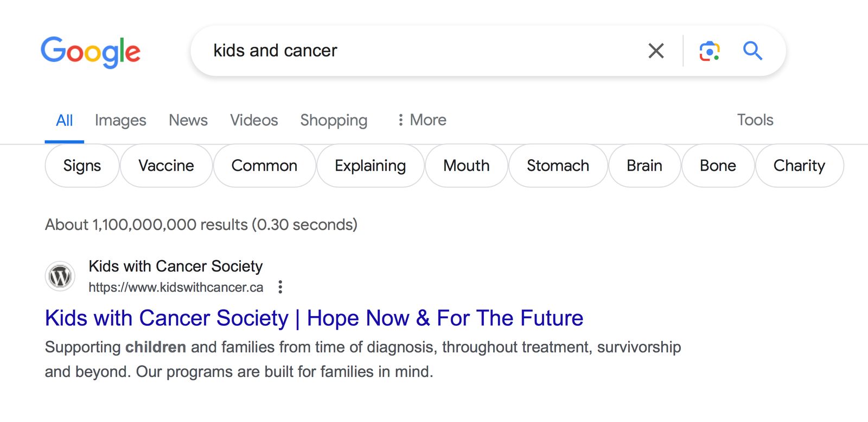Open the Kids with Cancer Society result link
This screenshot has height=422, width=868.
(x=314, y=318)
